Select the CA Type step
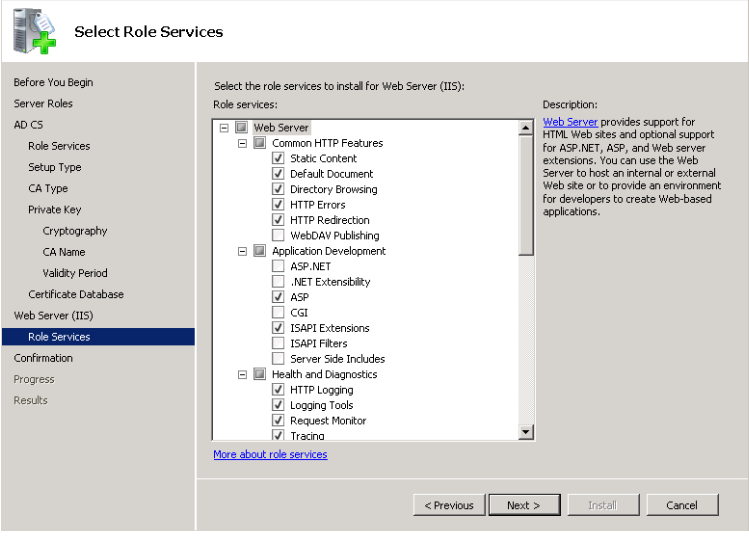Screen dimensions: 749x536 (48, 188)
